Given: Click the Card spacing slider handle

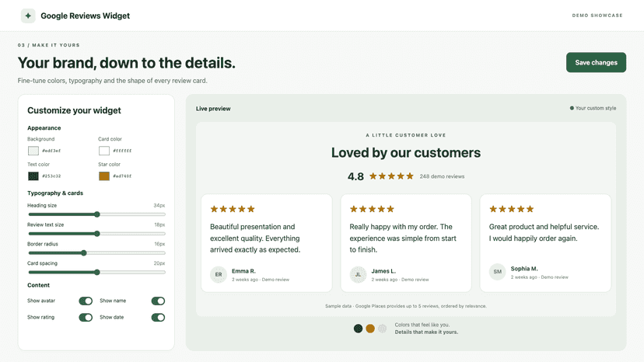Looking at the screenshot, I should coord(97,272).
